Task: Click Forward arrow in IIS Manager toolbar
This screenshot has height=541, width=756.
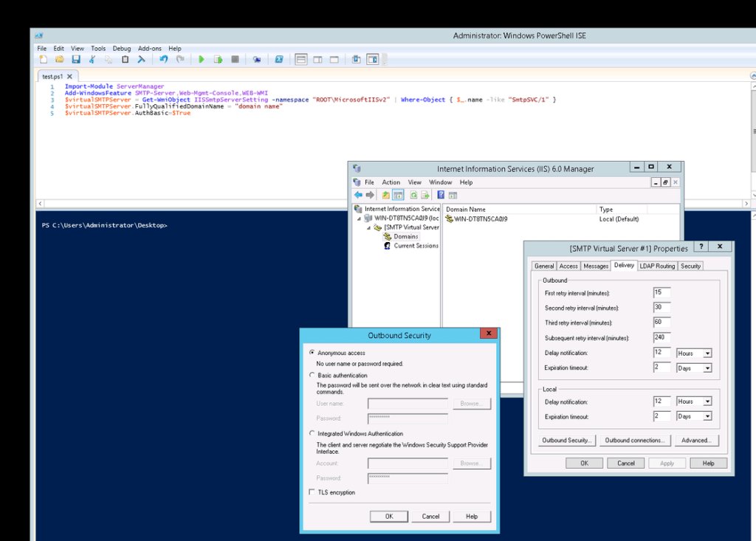Action: (370, 195)
